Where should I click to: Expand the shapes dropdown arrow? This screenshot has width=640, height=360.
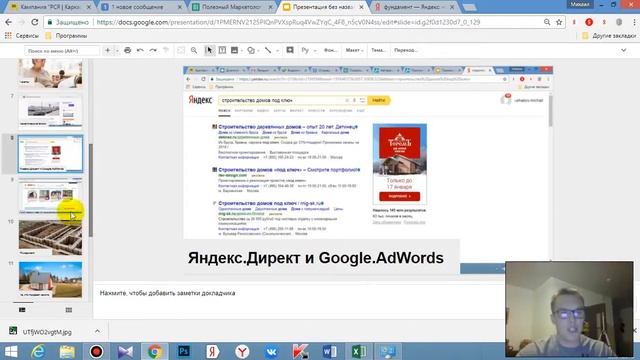coord(258,51)
